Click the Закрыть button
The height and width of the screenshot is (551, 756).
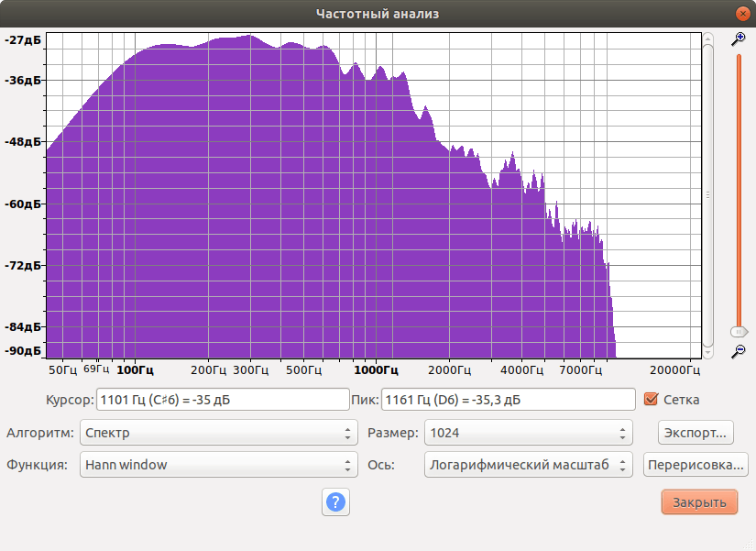[x=699, y=501]
